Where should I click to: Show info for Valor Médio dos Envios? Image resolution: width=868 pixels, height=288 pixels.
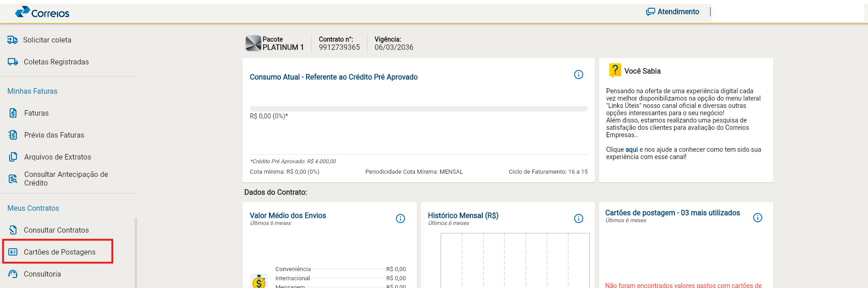(x=400, y=219)
